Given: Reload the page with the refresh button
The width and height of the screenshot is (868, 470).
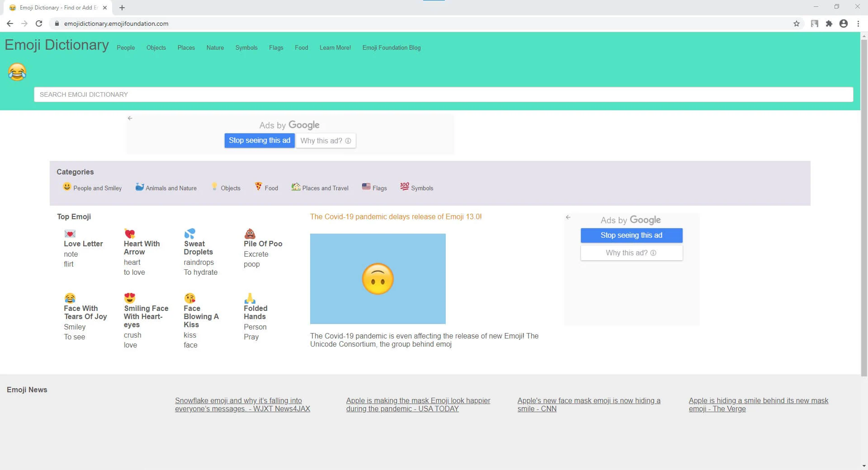Looking at the screenshot, I should [39, 23].
